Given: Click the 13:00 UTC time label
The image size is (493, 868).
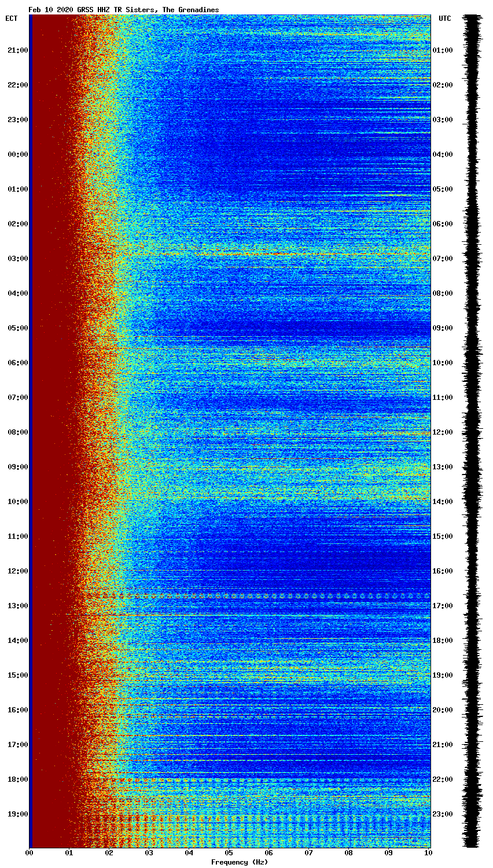Looking at the screenshot, I should coord(443,467).
